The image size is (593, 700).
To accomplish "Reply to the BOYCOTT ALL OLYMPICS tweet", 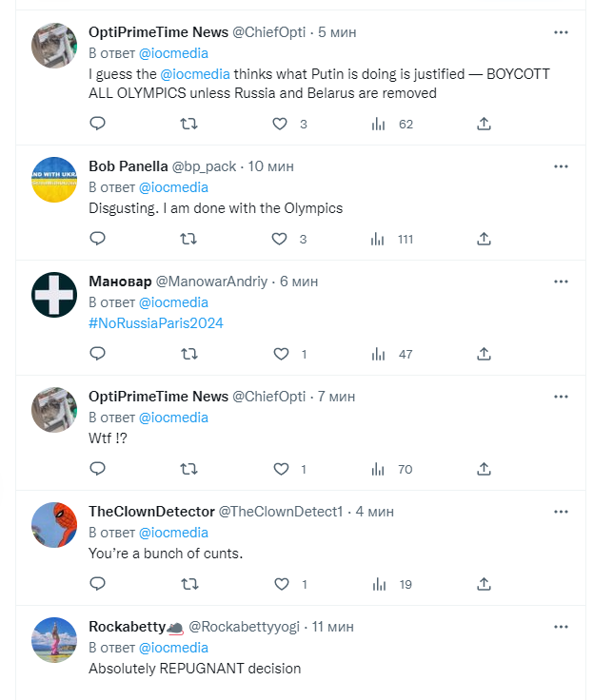I will pos(97,124).
